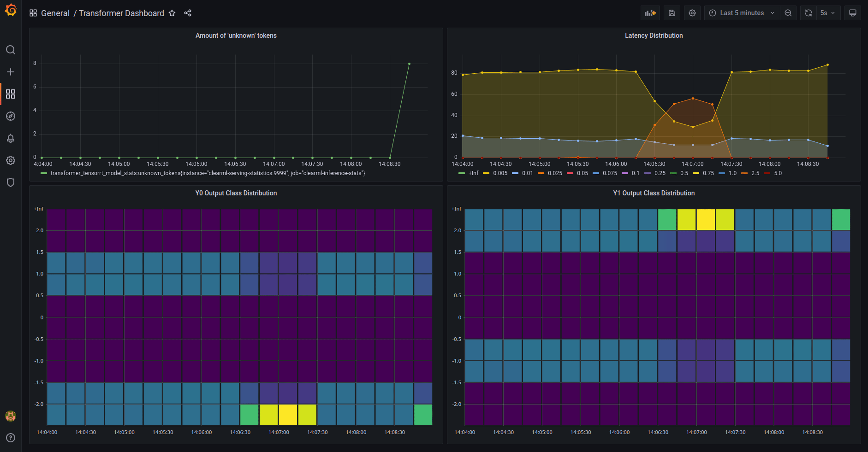The height and width of the screenshot is (452, 868).
Task: Open the Y0 Output Class Distribution panel menu
Action: 236,193
